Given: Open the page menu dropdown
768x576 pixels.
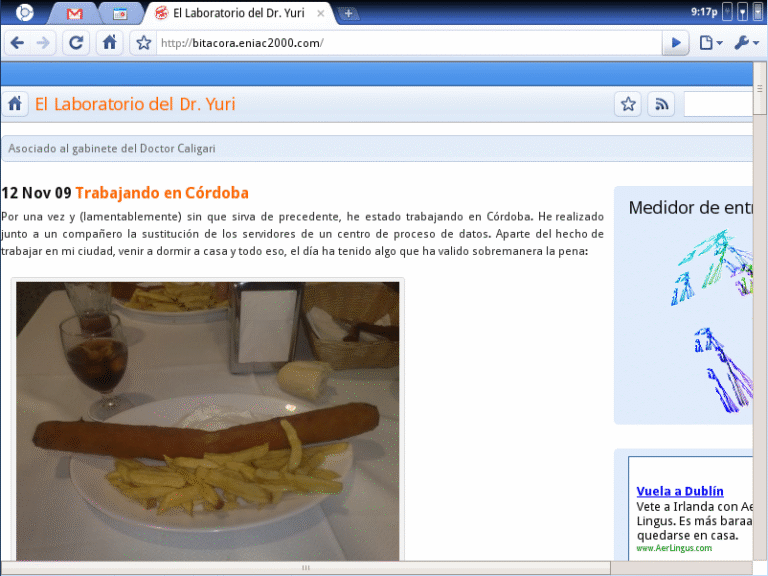Looking at the screenshot, I should click(710, 43).
